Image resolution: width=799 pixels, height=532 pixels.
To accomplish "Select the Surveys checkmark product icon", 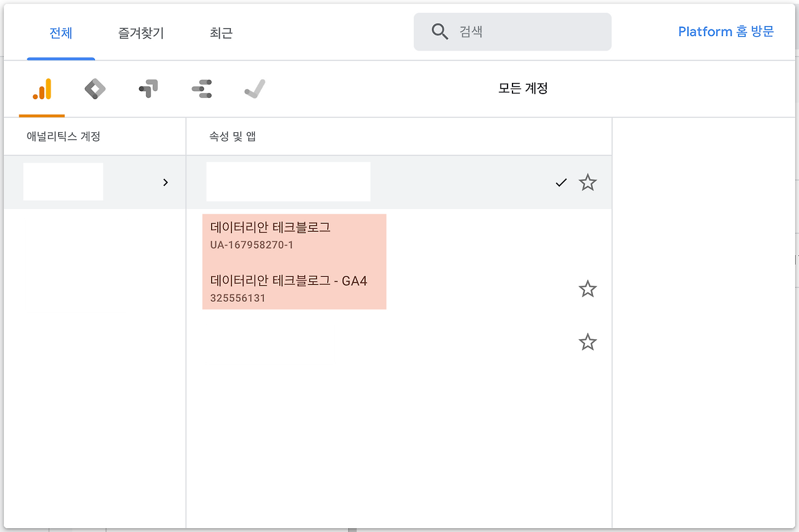I will pos(255,89).
